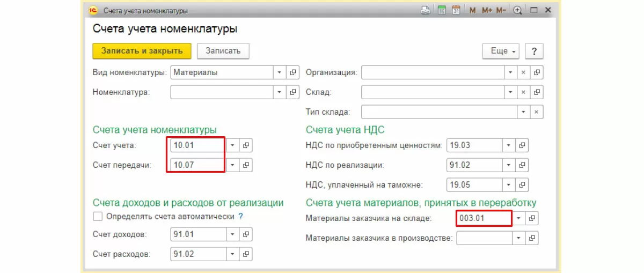Open the Склад linked item icon

[x=537, y=92]
